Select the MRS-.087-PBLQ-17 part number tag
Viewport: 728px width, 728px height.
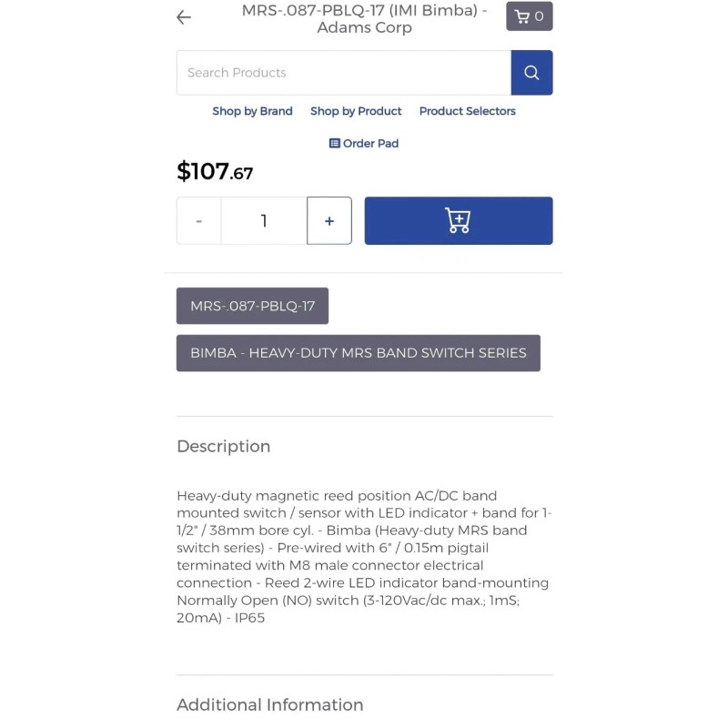click(x=252, y=306)
